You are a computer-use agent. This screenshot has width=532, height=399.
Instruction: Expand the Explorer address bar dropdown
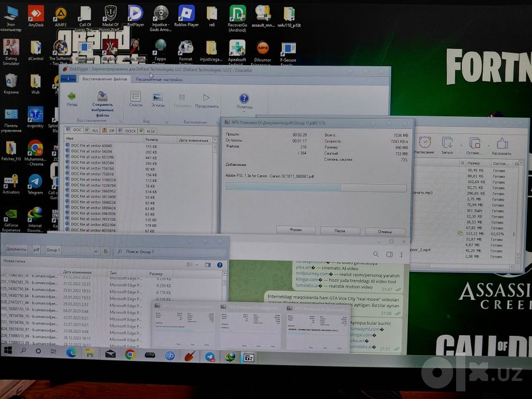click(96, 251)
